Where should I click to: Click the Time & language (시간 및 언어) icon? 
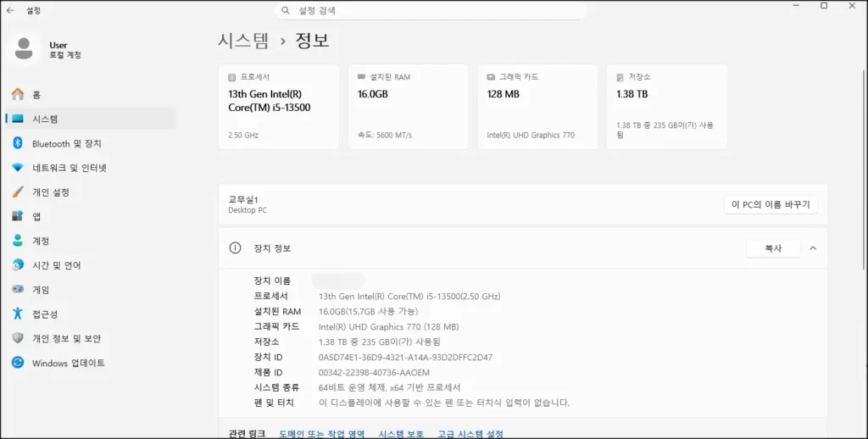[x=18, y=265]
